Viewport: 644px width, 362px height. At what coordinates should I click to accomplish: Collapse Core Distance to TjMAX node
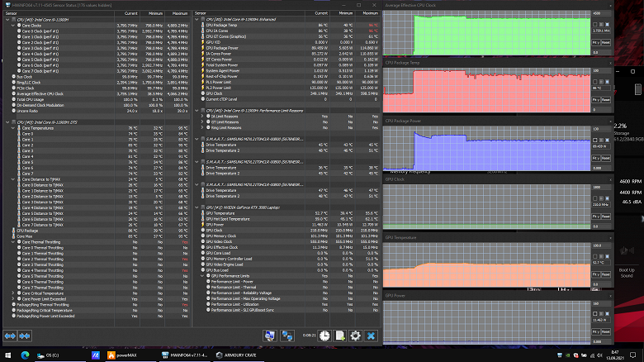click(13, 179)
